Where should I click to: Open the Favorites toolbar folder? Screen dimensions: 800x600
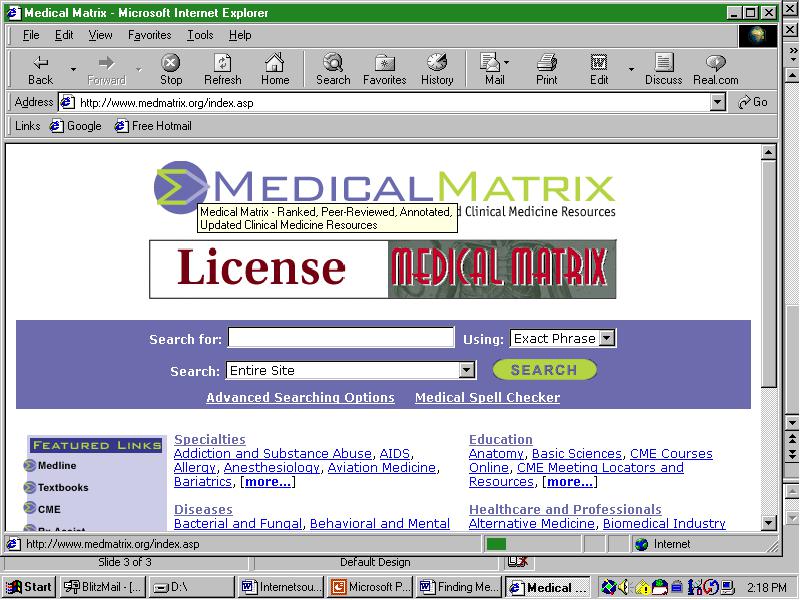click(x=385, y=70)
